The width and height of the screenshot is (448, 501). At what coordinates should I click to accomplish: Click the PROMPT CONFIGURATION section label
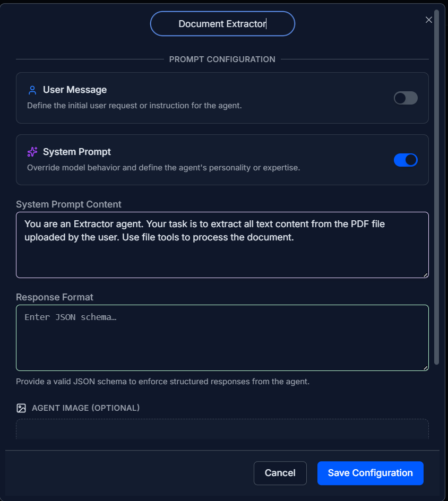[222, 59]
